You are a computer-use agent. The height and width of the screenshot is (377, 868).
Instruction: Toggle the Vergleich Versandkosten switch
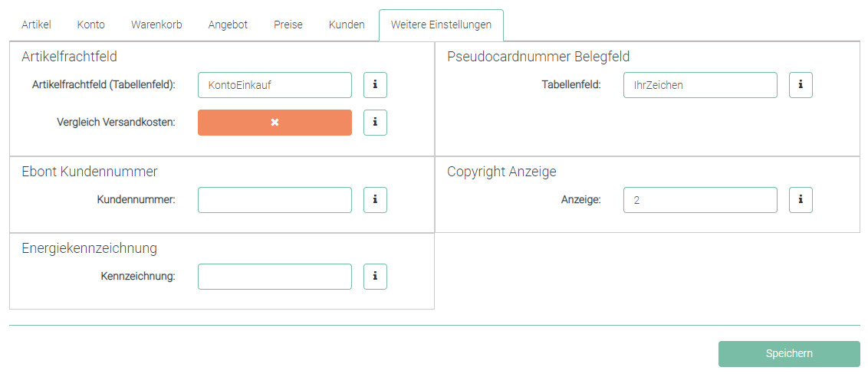[x=275, y=123]
